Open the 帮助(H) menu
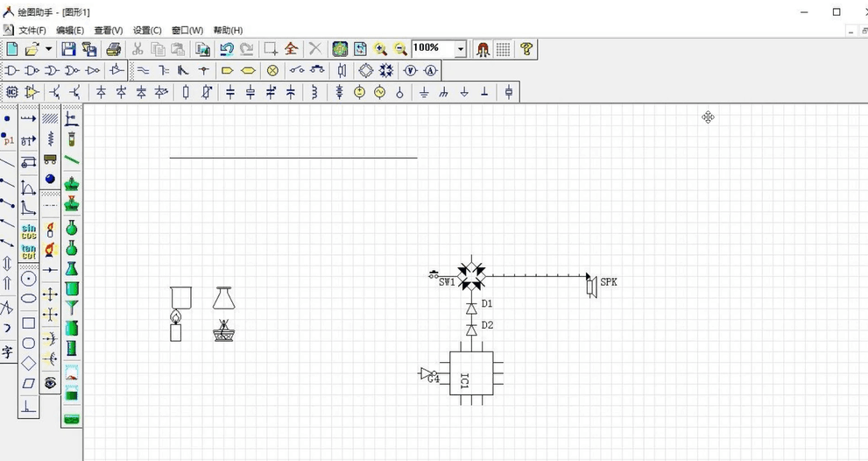Screen dimensions: 868x461 [x=228, y=30]
